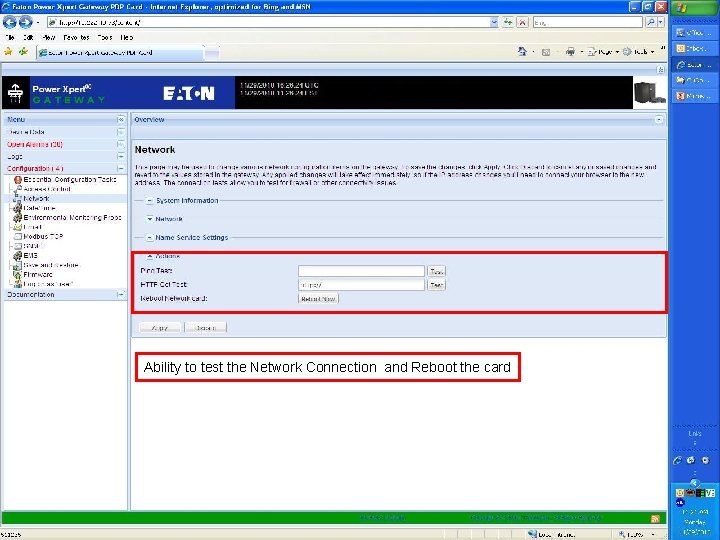The width and height of the screenshot is (720, 540).
Task: Select Environmental Monitoring Probe tree item
Action: tap(72, 218)
